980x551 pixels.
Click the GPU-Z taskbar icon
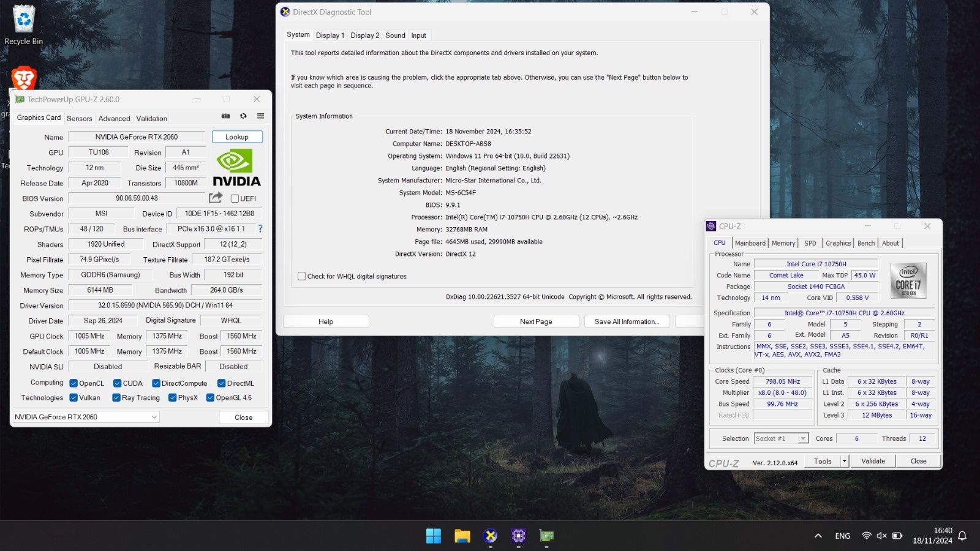546,536
